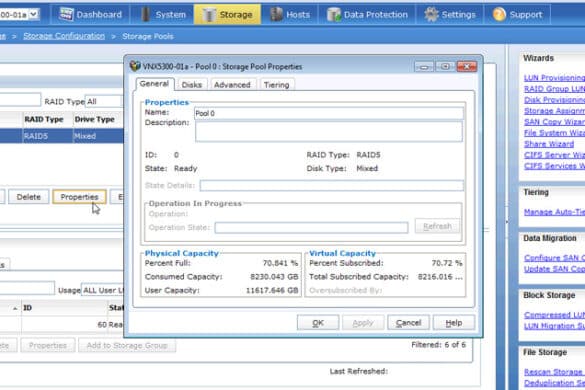Open the Storage Assignment wizard link
585x390 pixels.
(x=554, y=111)
